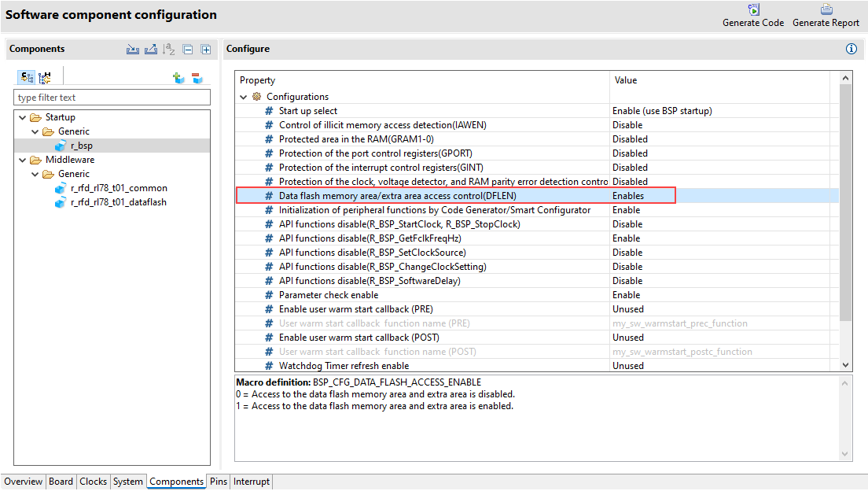The image size is (868, 491).
Task: Open value for Watchdog Timer refresh enable
Action: pos(720,366)
